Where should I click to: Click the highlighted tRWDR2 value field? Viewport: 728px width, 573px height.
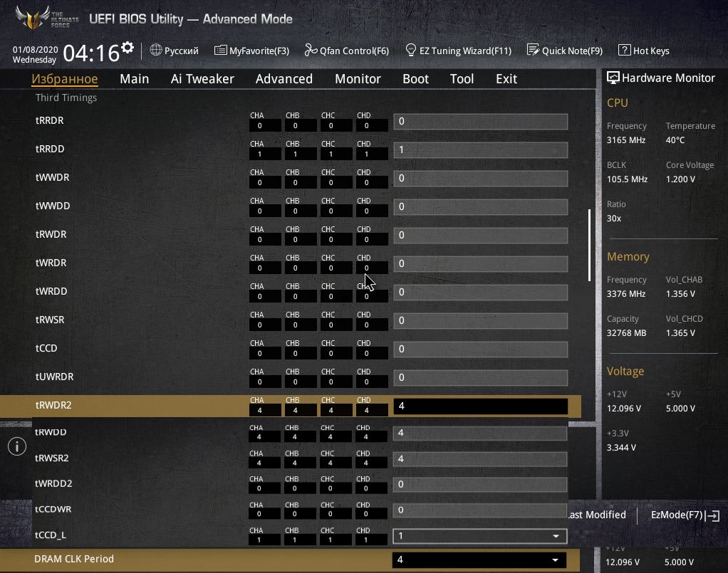[x=481, y=406]
